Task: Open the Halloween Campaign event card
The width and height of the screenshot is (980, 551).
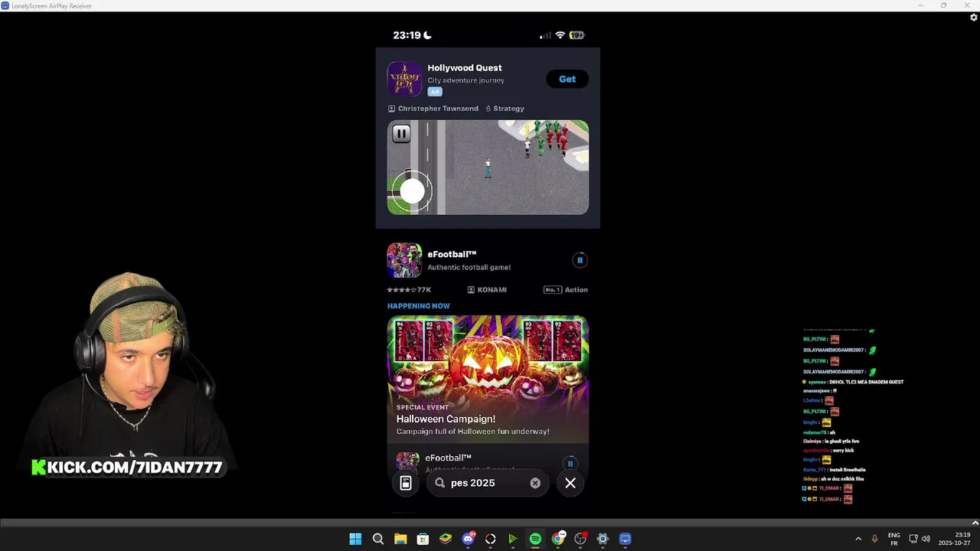Action: pyautogui.click(x=488, y=379)
